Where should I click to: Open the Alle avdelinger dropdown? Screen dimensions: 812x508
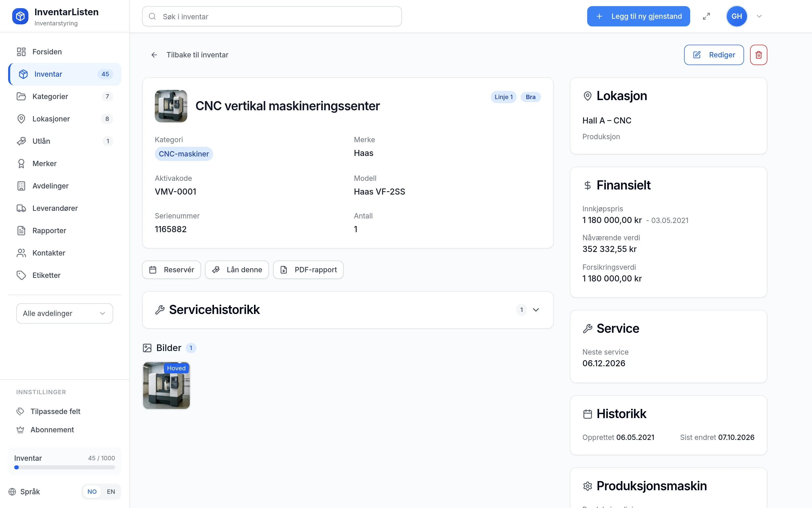pyautogui.click(x=64, y=313)
